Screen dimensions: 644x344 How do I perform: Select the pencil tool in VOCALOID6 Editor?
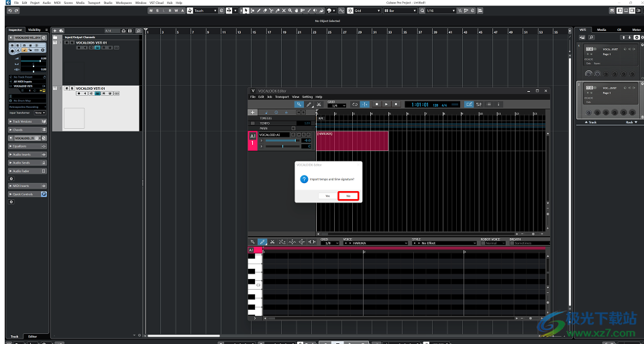309,104
